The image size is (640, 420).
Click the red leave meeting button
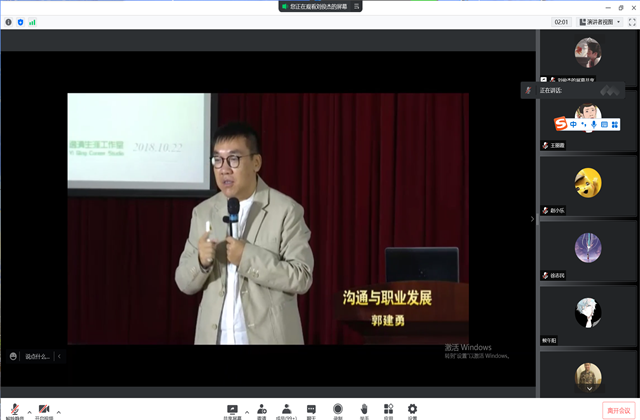pyautogui.click(x=618, y=410)
